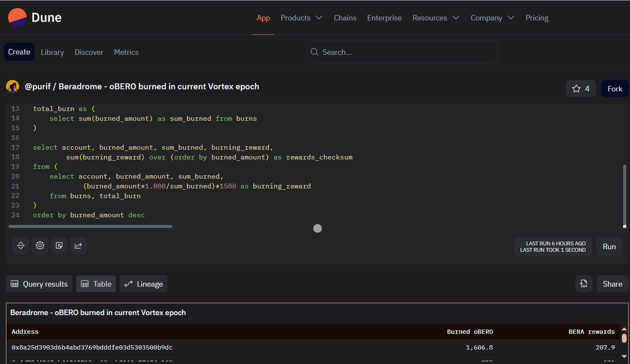Click the results table scroll-up arrow
The width and height of the screenshot is (630, 364).
pos(624,329)
